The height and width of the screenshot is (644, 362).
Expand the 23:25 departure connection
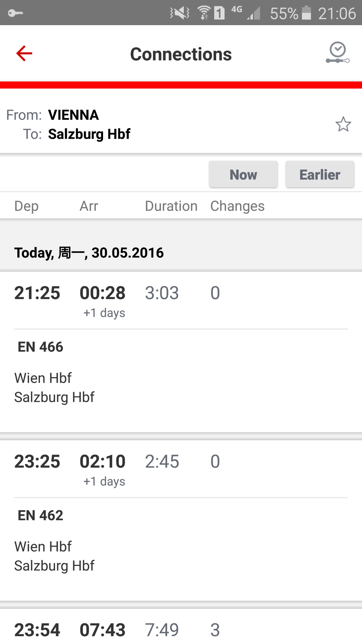pyautogui.click(x=37, y=462)
